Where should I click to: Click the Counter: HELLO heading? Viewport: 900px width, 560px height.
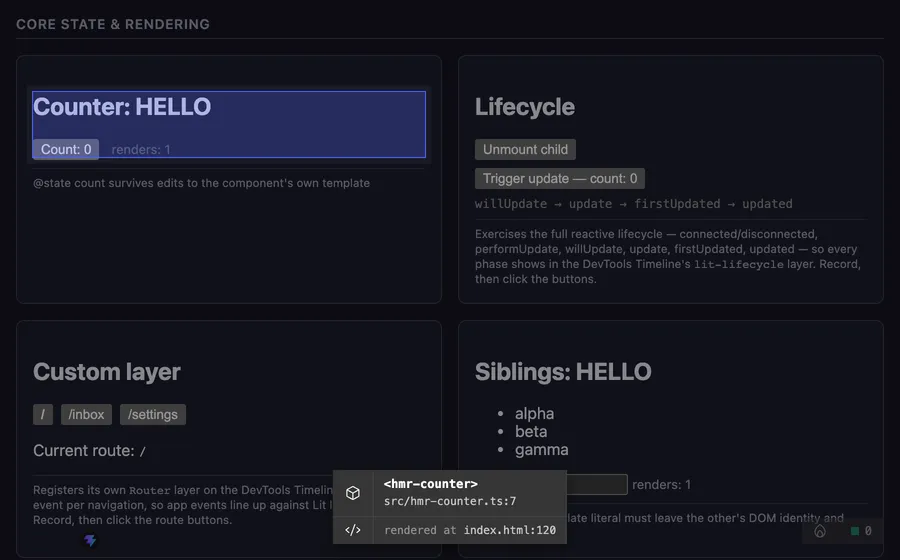click(122, 107)
